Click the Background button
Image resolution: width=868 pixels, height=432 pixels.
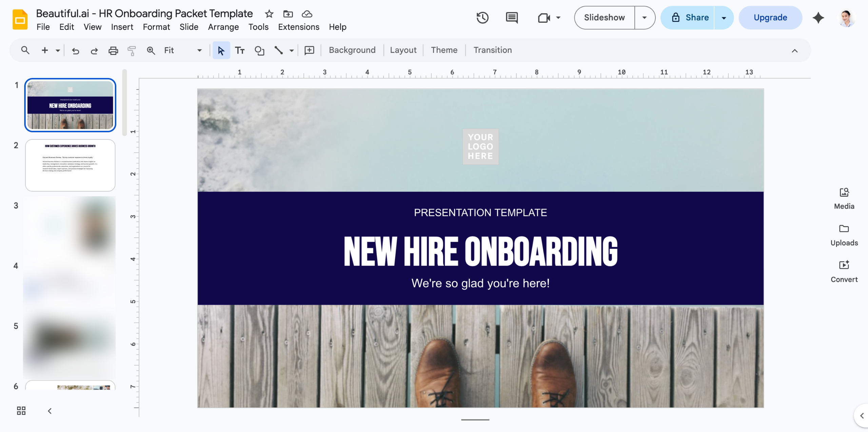pyautogui.click(x=352, y=50)
